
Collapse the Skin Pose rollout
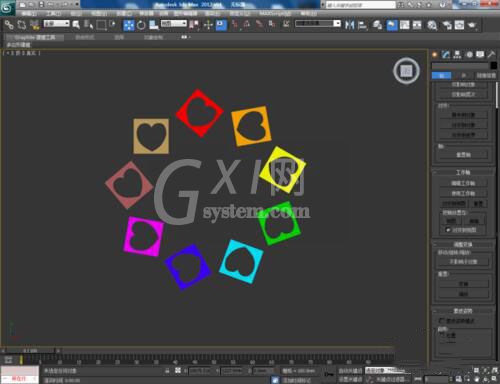point(463,311)
